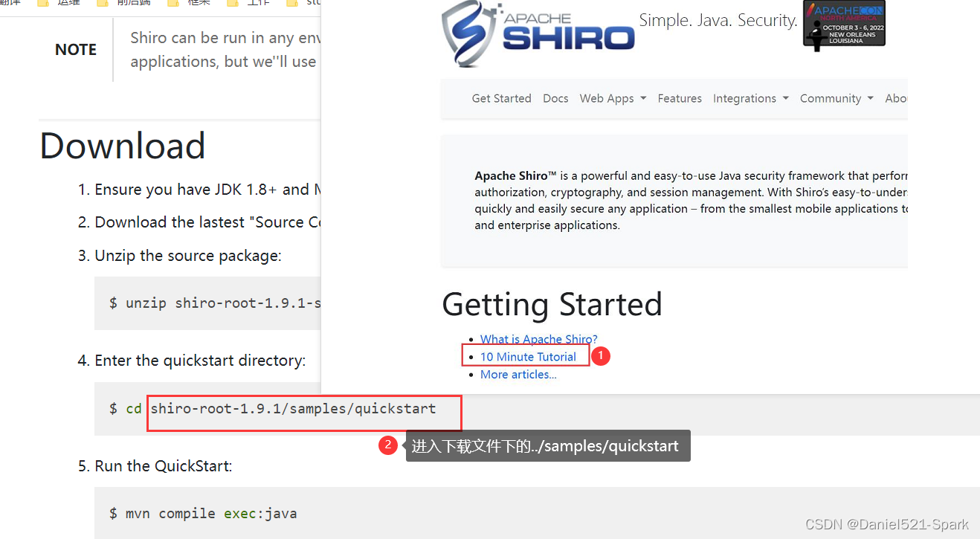Click the 'Download' heading
The height and width of the screenshot is (539, 980).
tap(123, 146)
